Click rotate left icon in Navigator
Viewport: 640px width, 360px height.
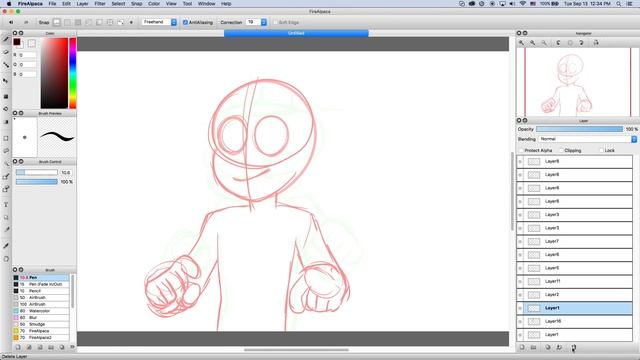(558, 43)
